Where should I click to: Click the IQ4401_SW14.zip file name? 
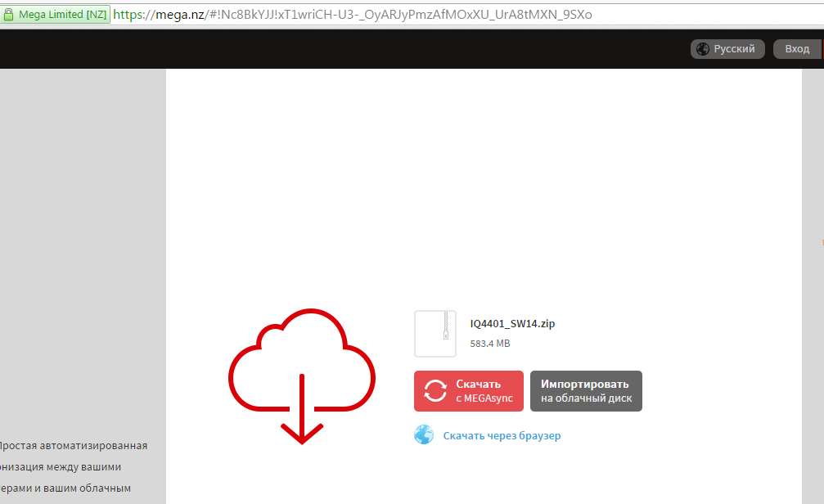(512, 324)
